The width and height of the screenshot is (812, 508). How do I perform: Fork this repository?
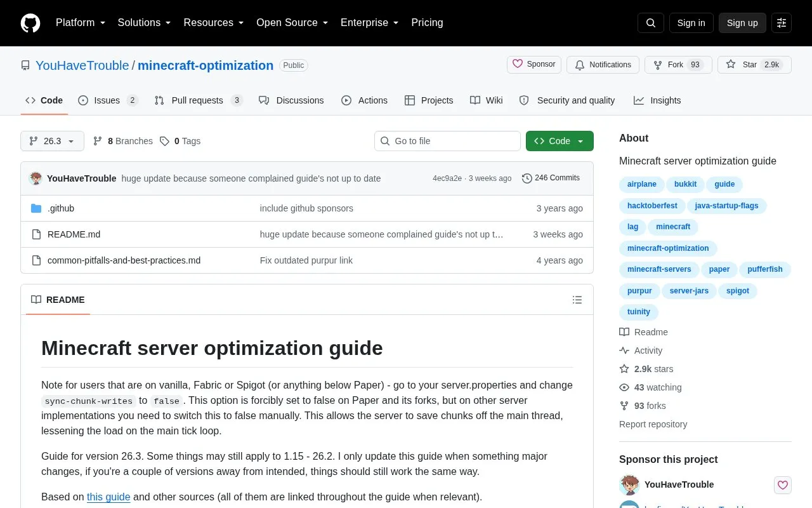[x=678, y=65]
